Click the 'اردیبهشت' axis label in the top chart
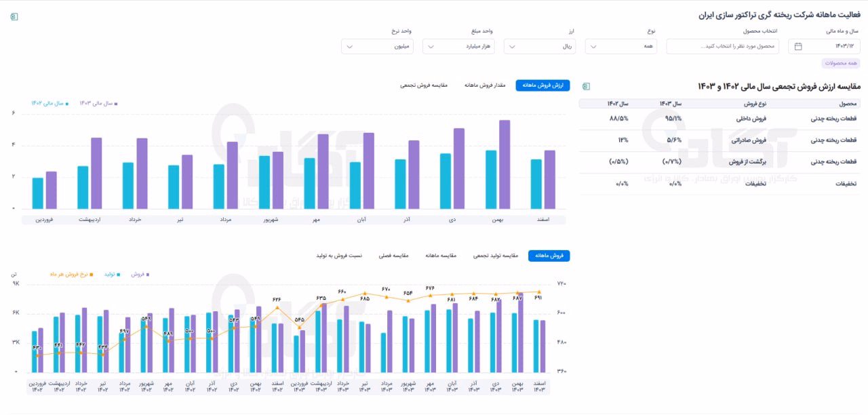This screenshot has width=868, height=415. (90, 220)
